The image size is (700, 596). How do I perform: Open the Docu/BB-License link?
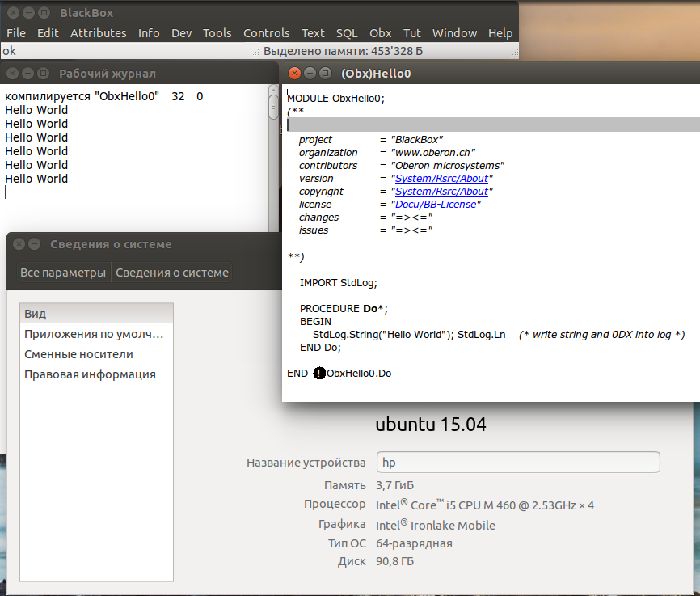(436, 204)
